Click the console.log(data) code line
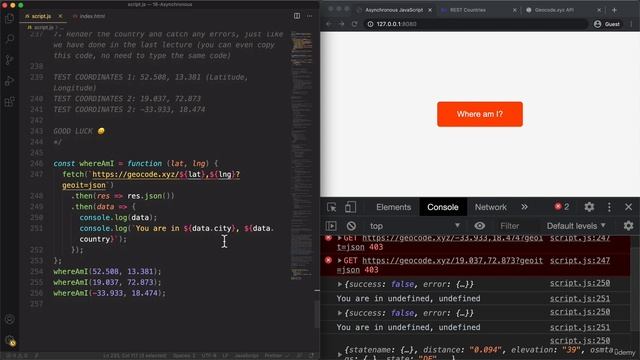Screen dimensions: 640x360 [118, 218]
